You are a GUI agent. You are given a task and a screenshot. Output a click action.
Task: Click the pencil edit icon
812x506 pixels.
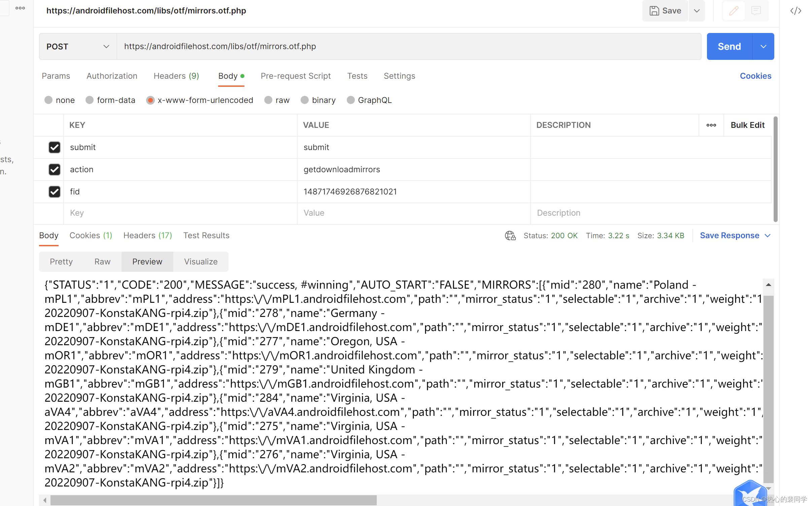pyautogui.click(x=734, y=11)
